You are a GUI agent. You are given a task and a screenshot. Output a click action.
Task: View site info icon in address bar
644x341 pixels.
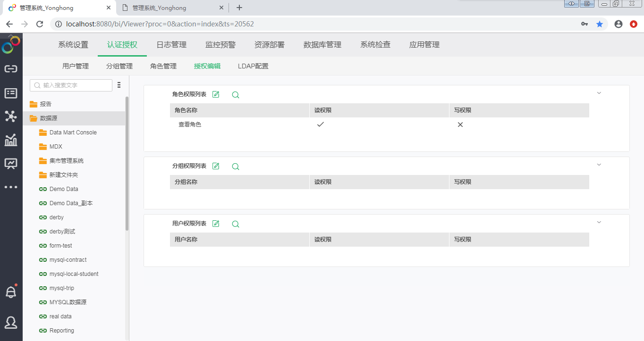pyautogui.click(x=59, y=24)
